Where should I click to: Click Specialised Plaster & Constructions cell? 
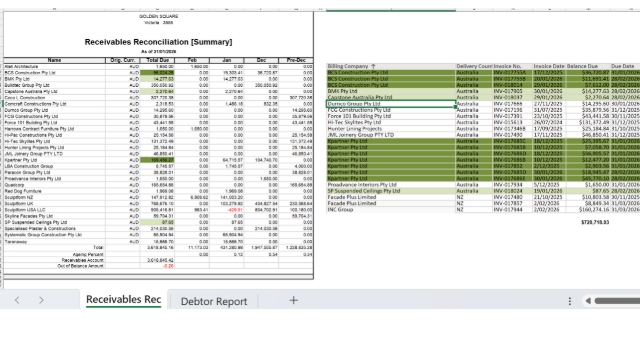coord(54,229)
